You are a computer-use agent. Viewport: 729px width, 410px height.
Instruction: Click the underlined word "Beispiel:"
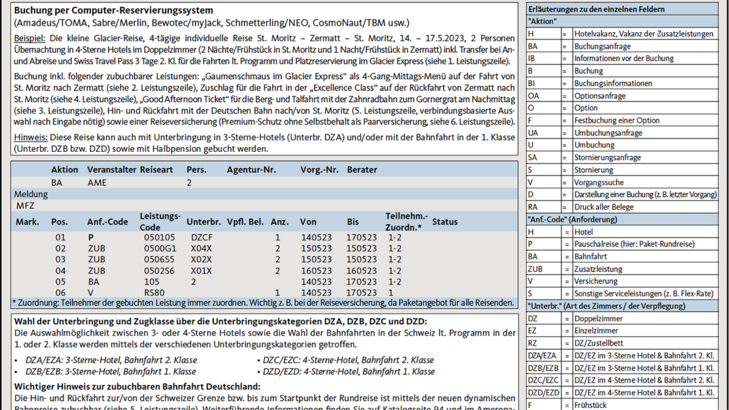(29, 38)
